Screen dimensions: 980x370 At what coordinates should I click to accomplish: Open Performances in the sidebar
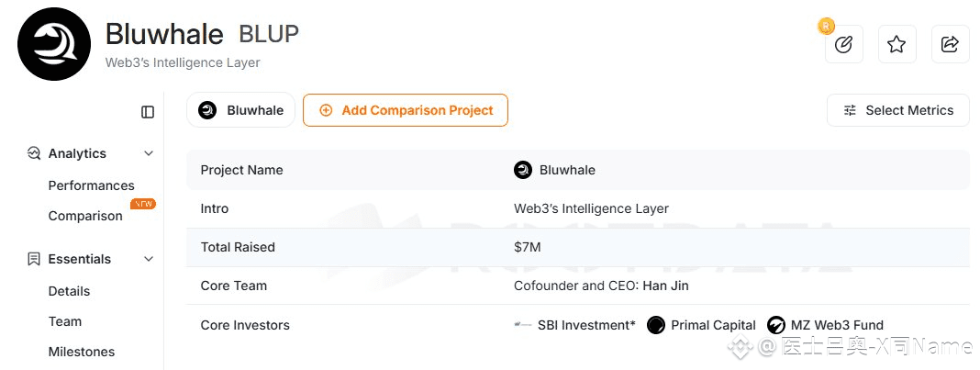point(91,185)
